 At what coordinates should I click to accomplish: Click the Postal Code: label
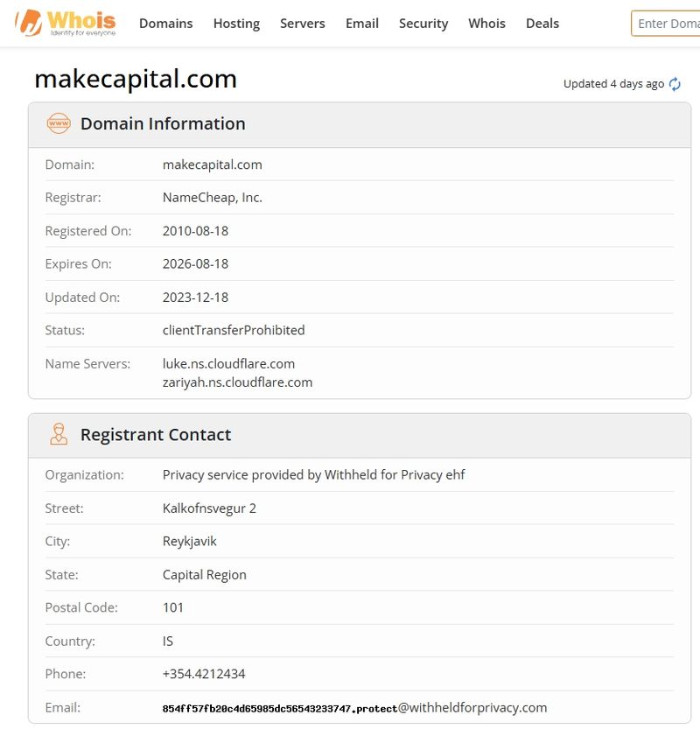click(x=81, y=608)
